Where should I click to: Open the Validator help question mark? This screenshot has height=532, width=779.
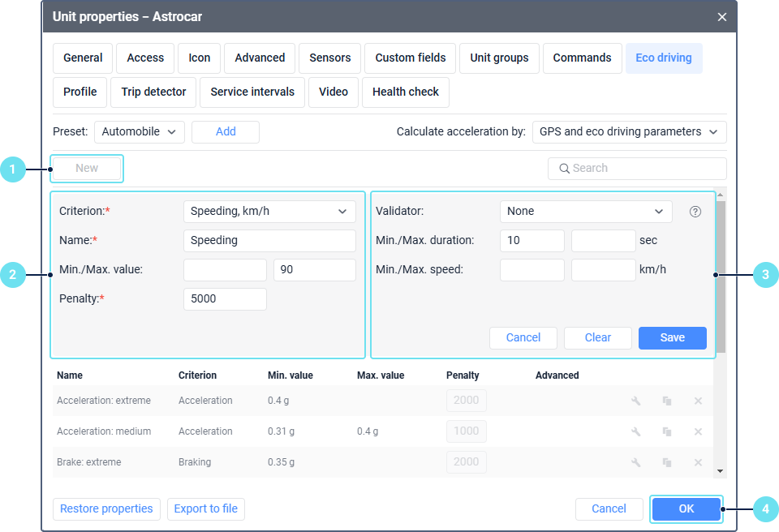click(695, 212)
